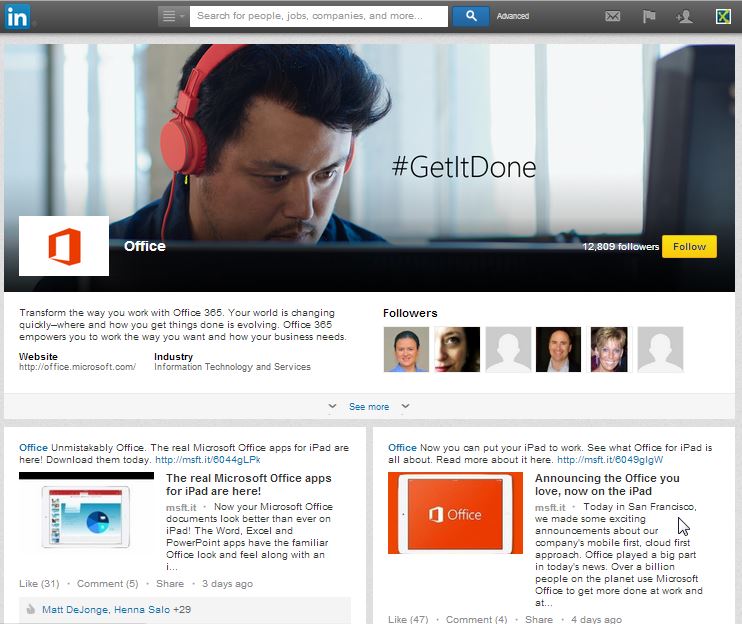This screenshot has height=624, width=742.
Task: Open the account profile picture icon
Action: (x=723, y=17)
